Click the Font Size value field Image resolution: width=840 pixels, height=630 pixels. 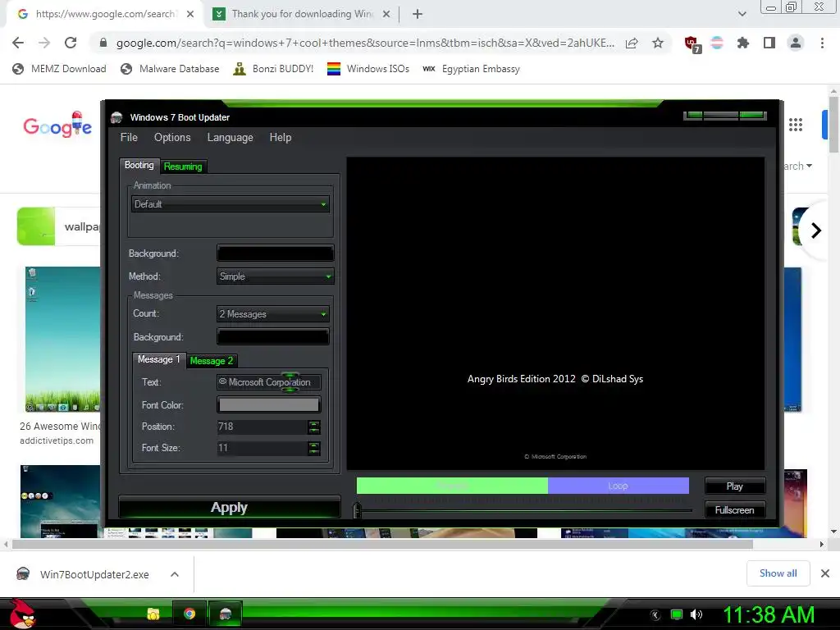pos(262,448)
